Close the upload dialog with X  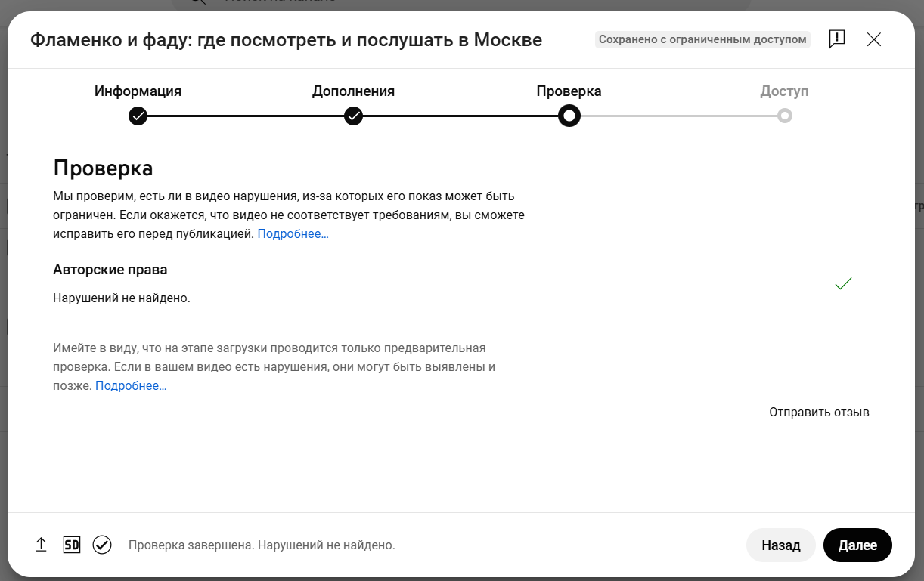pyautogui.click(x=874, y=39)
